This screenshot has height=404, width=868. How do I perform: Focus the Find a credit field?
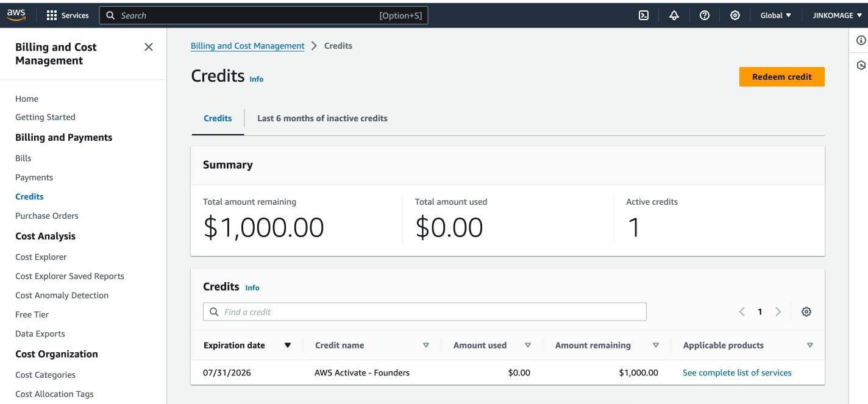pyautogui.click(x=424, y=311)
